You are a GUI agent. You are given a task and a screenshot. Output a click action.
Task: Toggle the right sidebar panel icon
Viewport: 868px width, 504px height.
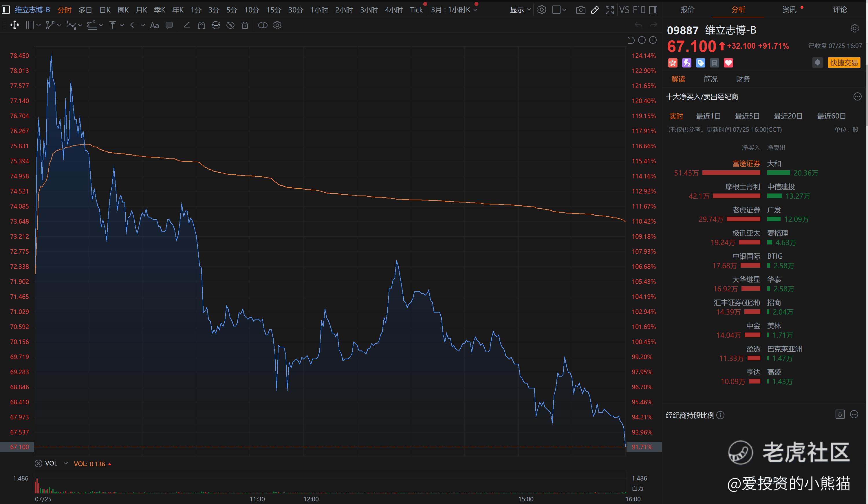tap(653, 10)
